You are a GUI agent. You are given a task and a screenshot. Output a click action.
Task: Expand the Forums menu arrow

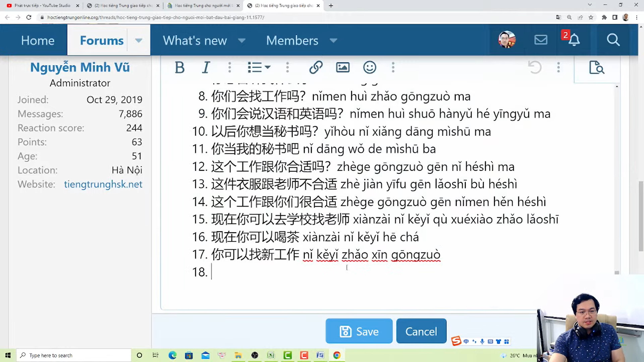[139, 41]
